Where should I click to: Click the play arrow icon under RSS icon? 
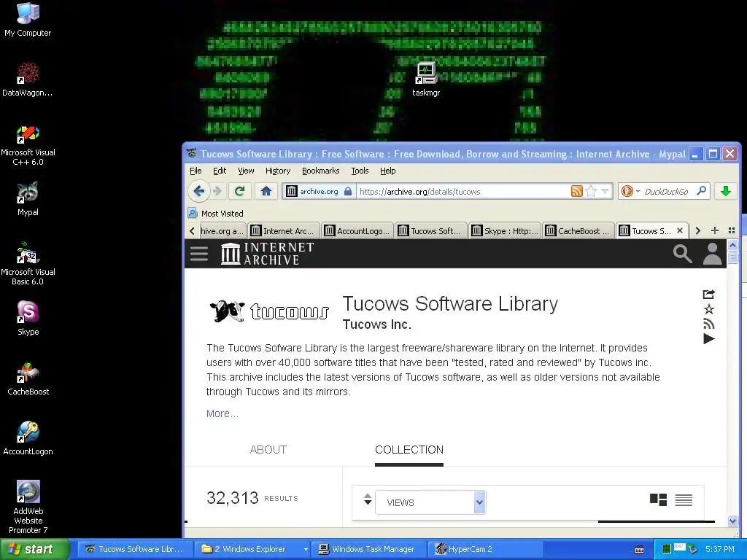click(709, 338)
